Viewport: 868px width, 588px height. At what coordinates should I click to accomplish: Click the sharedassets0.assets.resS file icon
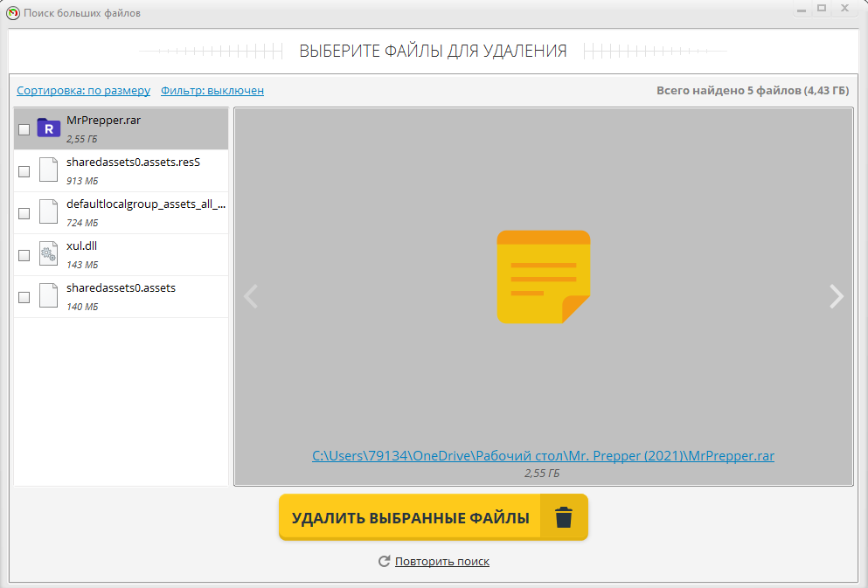pyautogui.click(x=49, y=169)
